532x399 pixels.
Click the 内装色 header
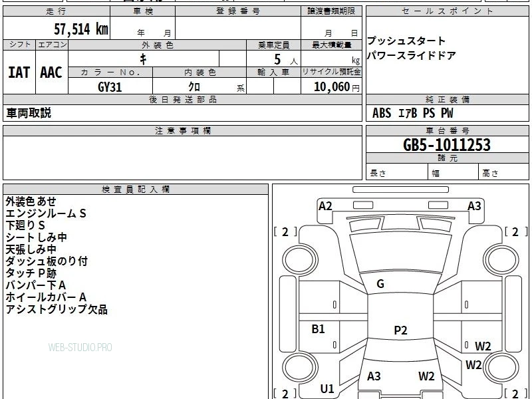[200, 72]
